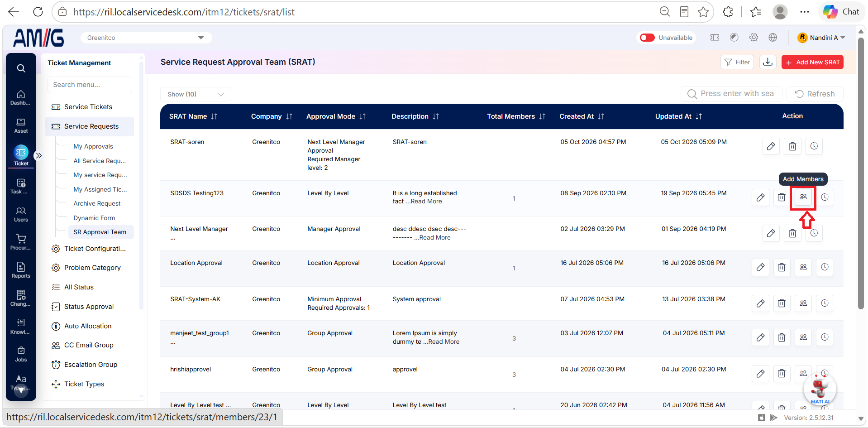Open the Reports sidebar icon

click(x=21, y=270)
